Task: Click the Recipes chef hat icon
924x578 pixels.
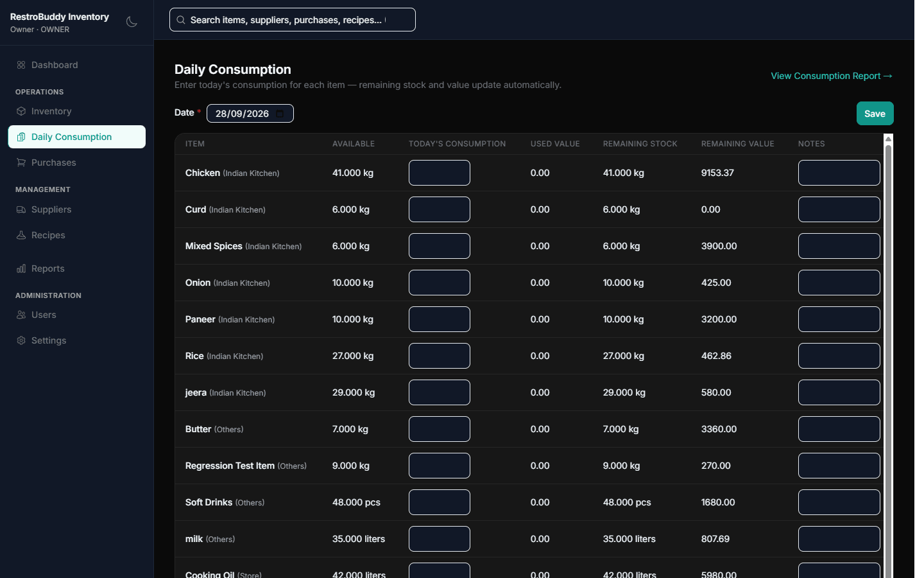Action: pyautogui.click(x=21, y=235)
